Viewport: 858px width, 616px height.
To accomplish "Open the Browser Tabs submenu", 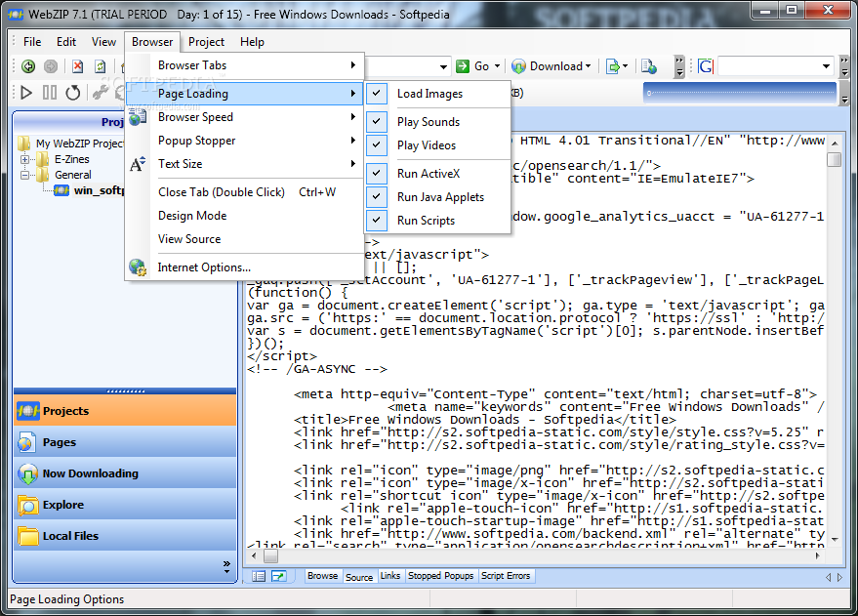I will (245, 65).
